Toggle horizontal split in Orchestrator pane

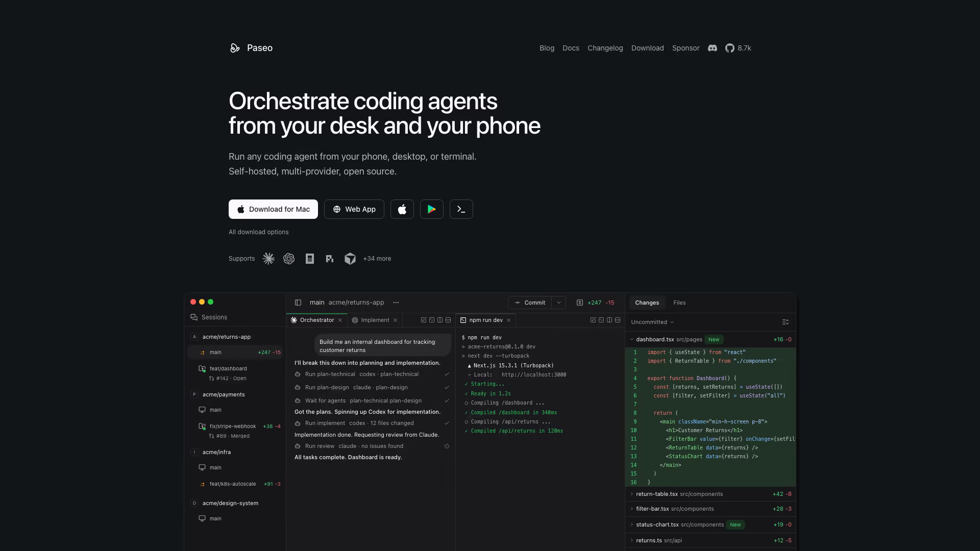point(448,320)
